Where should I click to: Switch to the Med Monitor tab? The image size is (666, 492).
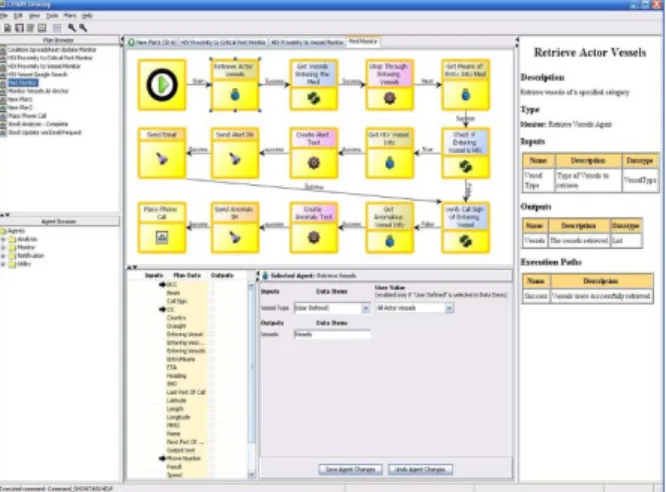[363, 42]
